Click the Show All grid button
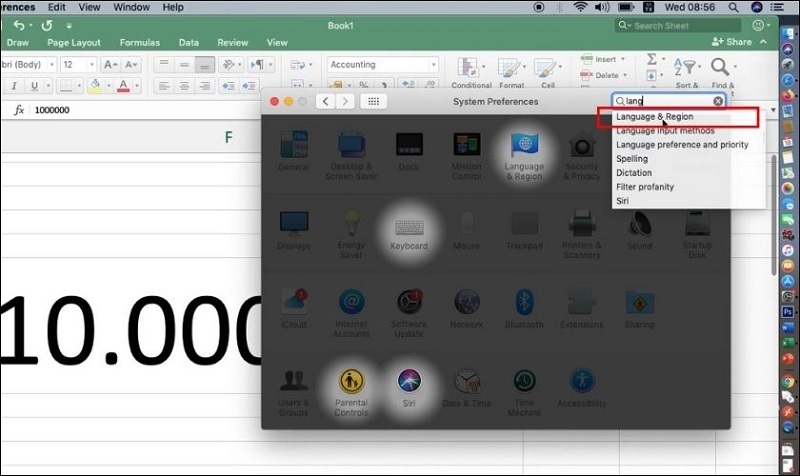Screen dimensions: 800x476 [x=374, y=101]
